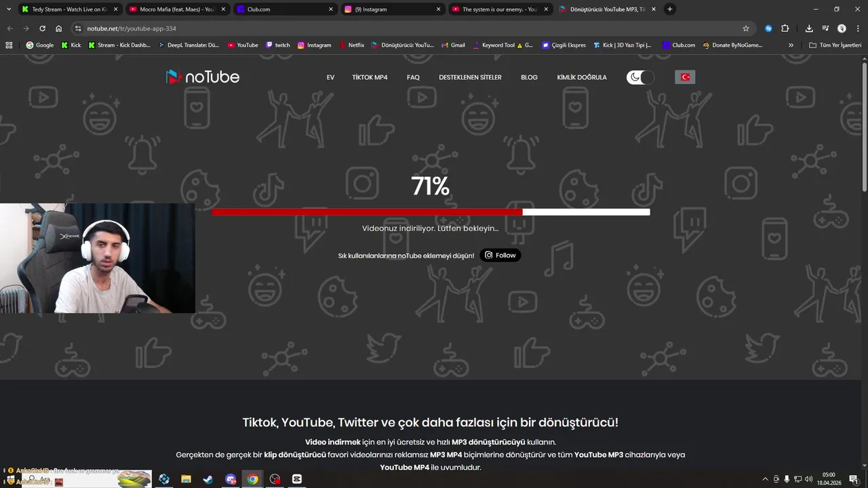Click the 71% progress text
868x488 pixels.
point(431,186)
